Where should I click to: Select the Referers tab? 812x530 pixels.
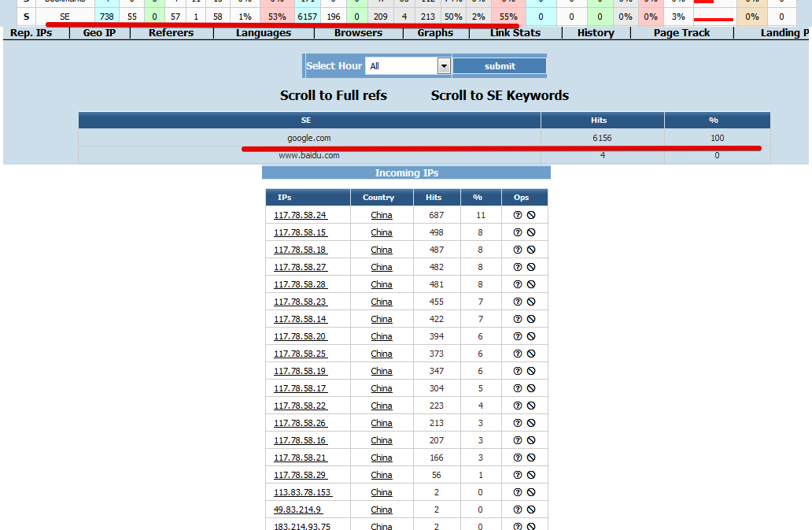point(171,32)
